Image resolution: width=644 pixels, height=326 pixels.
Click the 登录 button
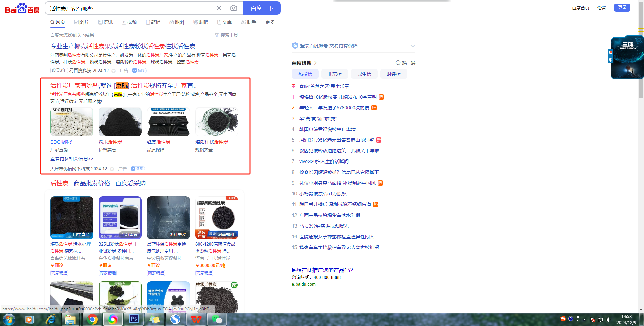(622, 8)
